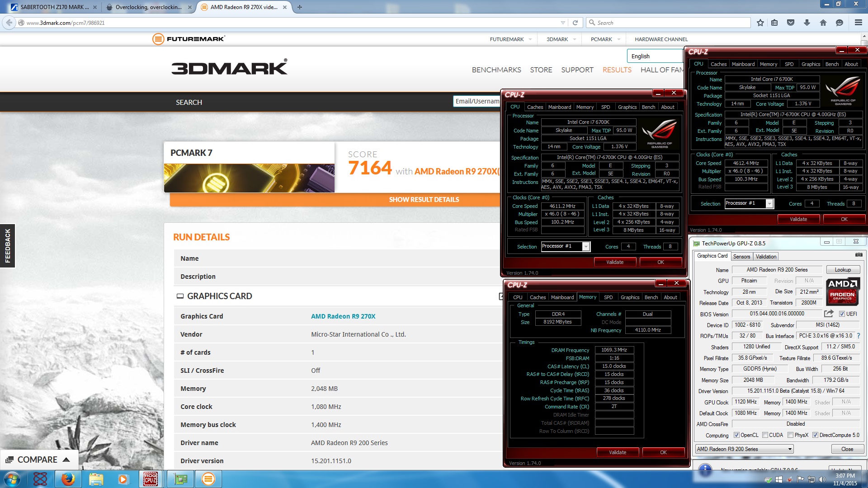Click the address bar URL
Screen dimensions: 868x488
(x=66, y=23)
